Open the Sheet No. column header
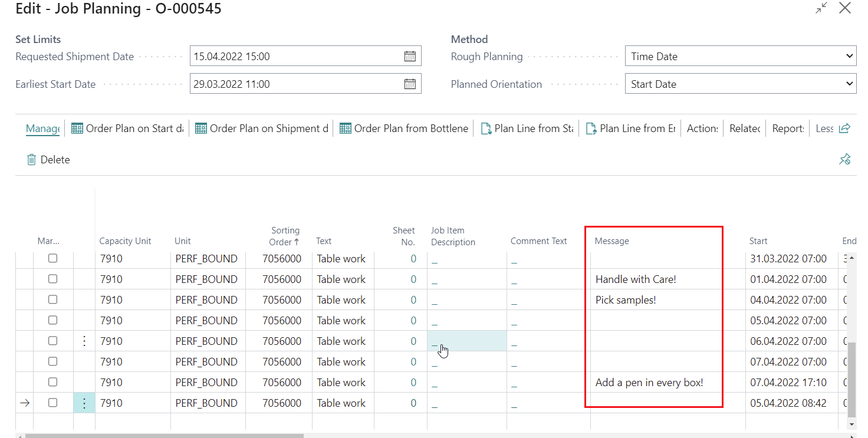 coord(404,236)
